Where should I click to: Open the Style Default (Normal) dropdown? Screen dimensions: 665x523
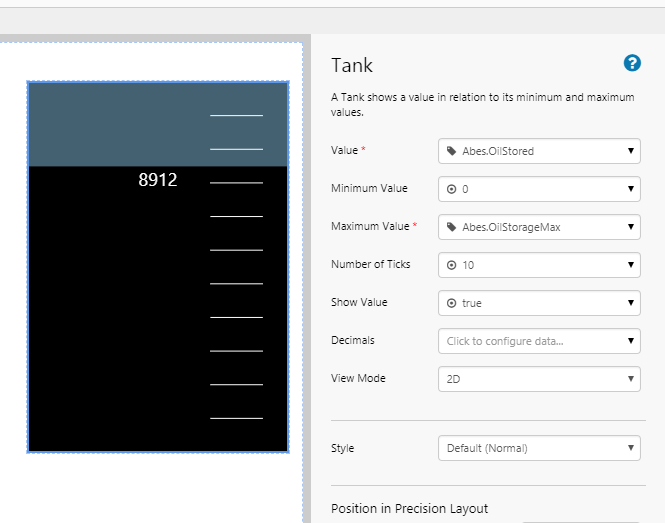point(538,448)
